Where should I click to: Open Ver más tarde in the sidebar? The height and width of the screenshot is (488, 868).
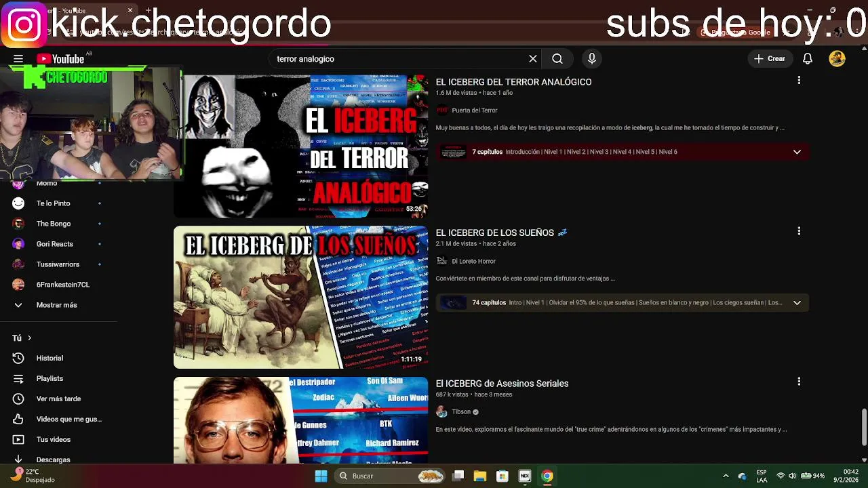58,399
